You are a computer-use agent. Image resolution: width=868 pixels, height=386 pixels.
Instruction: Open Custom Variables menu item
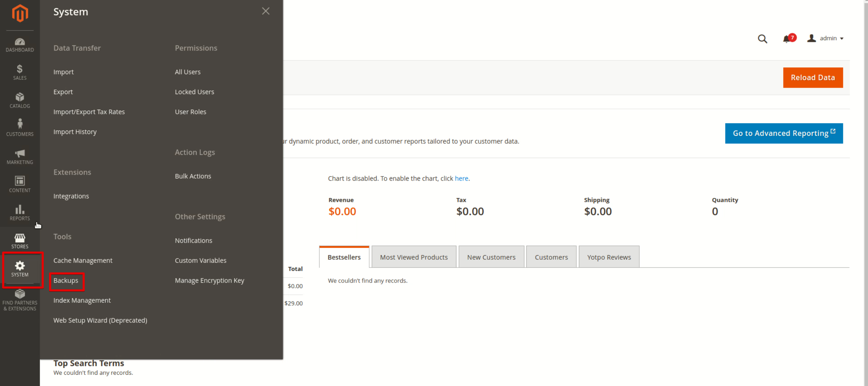(x=200, y=260)
